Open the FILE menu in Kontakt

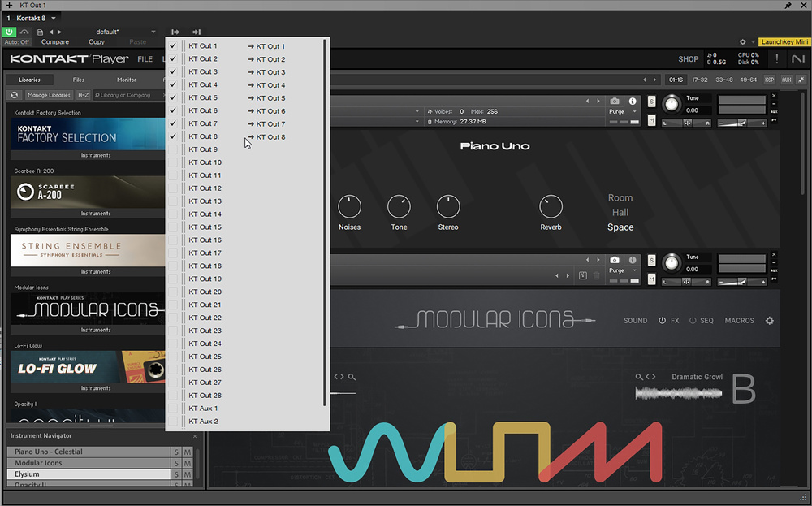(145, 59)
